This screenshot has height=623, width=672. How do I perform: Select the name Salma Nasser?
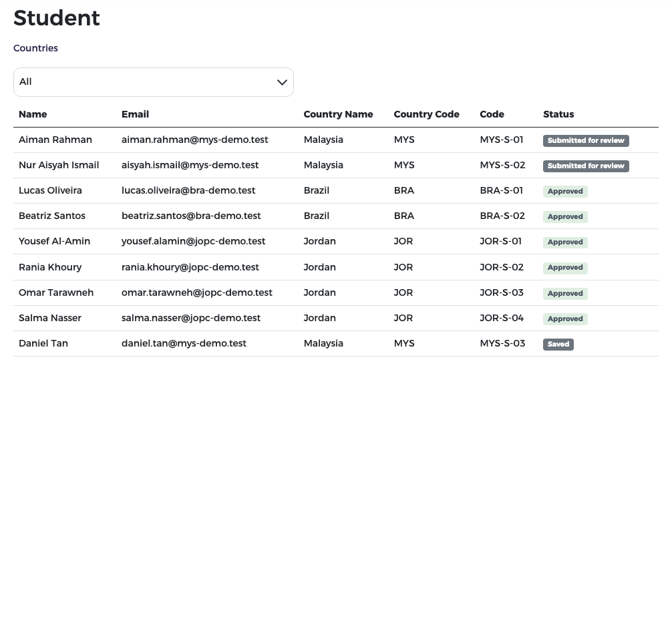click(49, 317)
